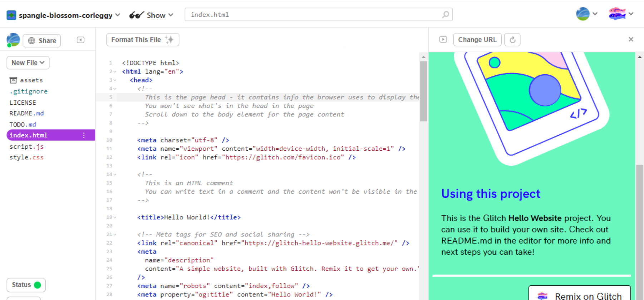Click the editor scrollbar up arrow
Image resolution: width=644 pixels, height=300 pixels.
pos(423,57)
